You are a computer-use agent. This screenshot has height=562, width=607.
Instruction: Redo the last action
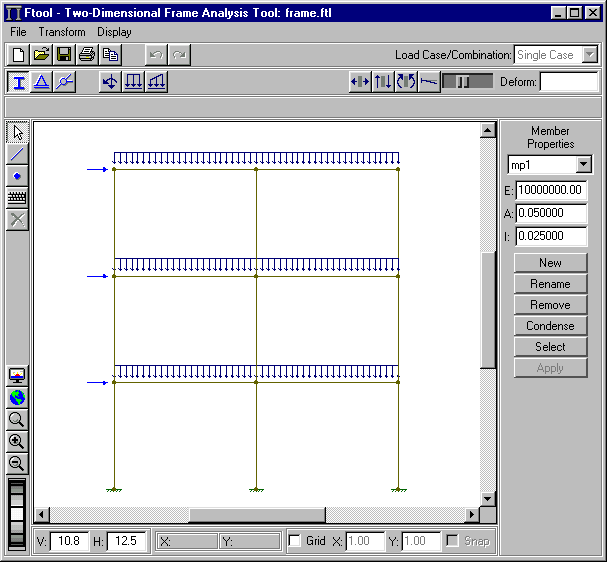(179, 55)
